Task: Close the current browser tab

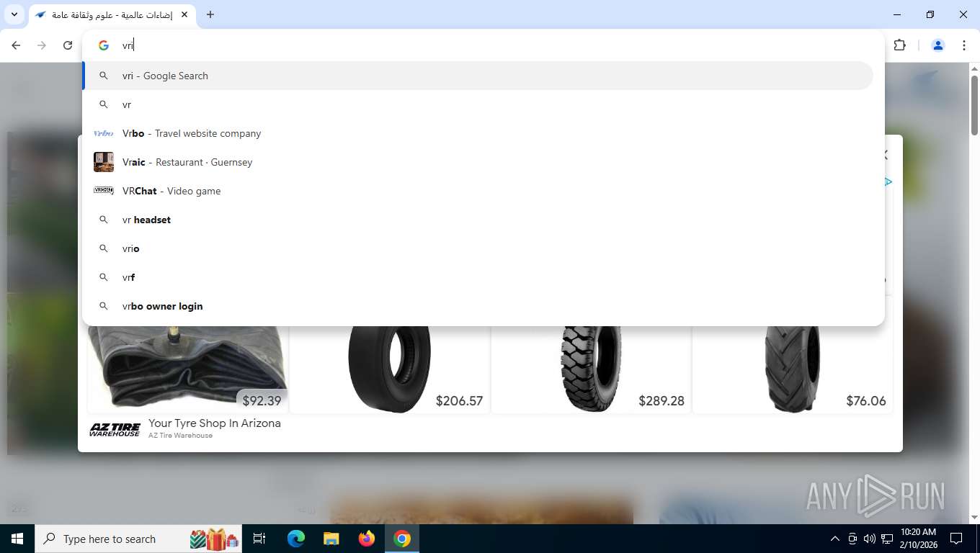Action: (184, 14)
